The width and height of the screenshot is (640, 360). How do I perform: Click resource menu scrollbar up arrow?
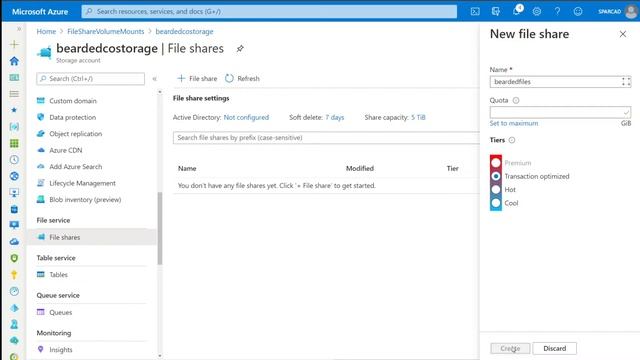[160, 92]
